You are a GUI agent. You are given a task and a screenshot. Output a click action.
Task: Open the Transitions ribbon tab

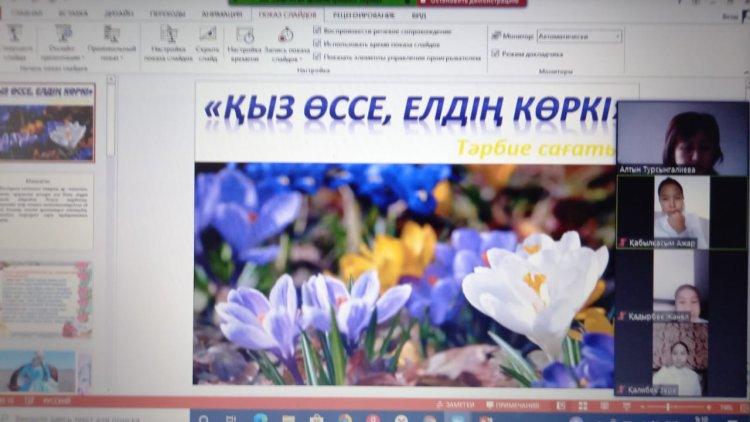[x=167, y=14]
